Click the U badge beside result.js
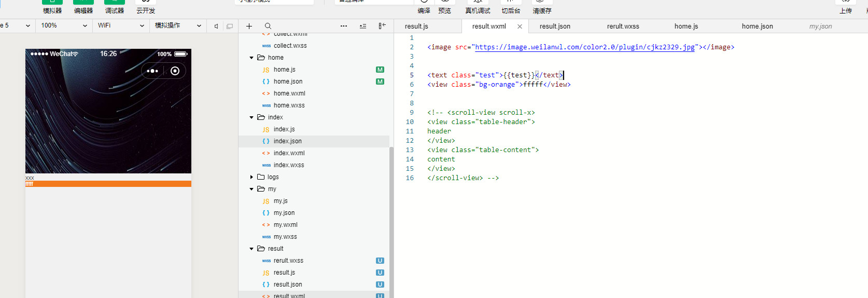868x298 pixels. click(x=380, y=273)
